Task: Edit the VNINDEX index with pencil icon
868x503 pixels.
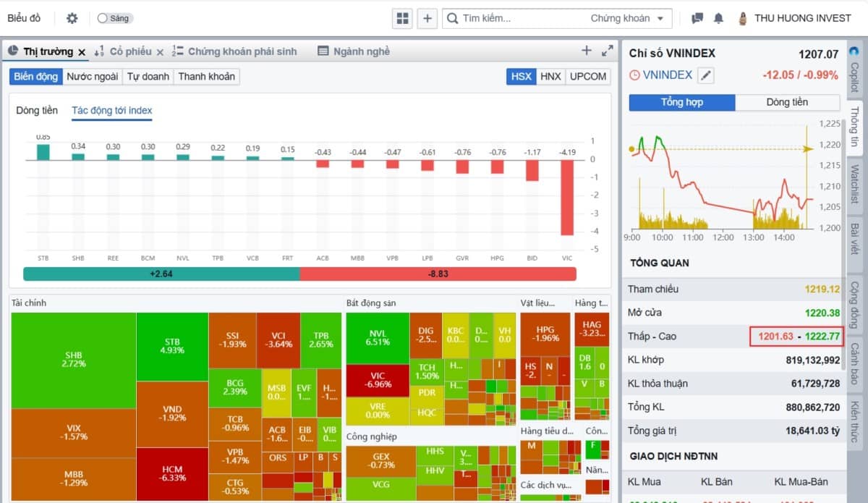Action: (706, 75)
